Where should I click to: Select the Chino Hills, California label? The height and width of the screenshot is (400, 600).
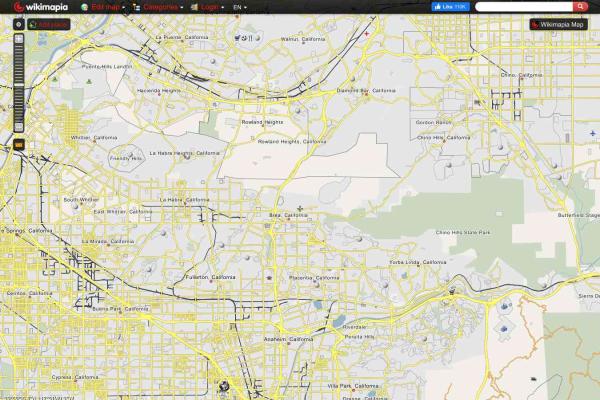click(443, 137)
